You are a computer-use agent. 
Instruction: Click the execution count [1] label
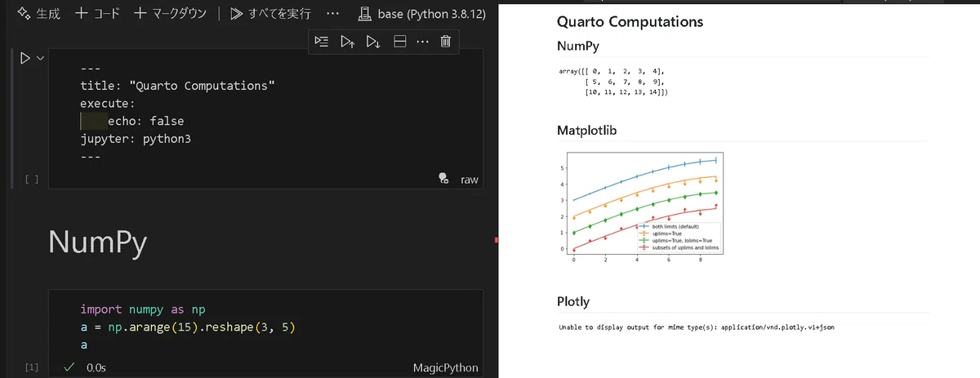tap(31, 367)
